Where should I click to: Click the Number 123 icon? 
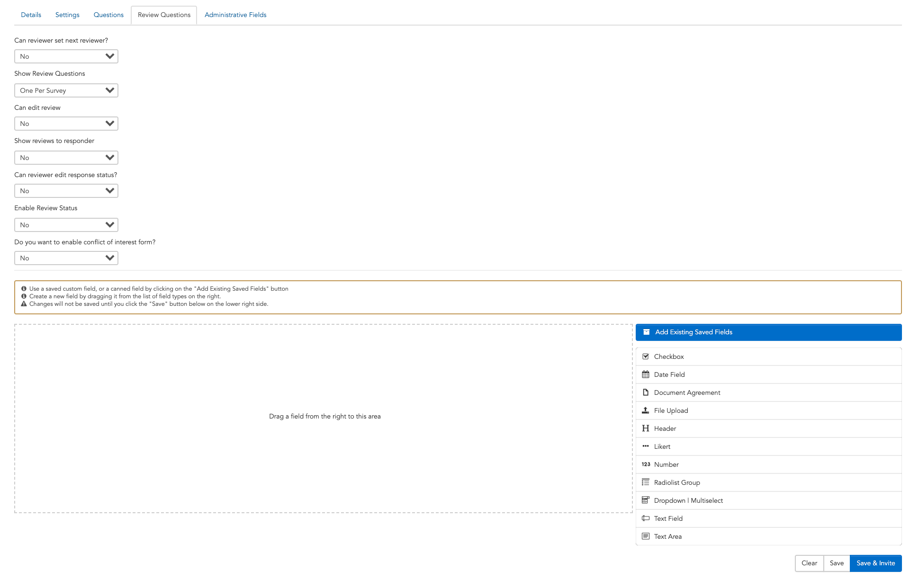click(x=646, y=464)
